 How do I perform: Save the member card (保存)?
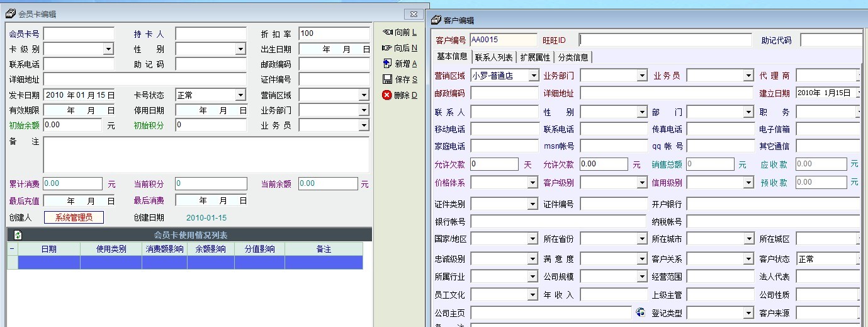click(400, 79)
